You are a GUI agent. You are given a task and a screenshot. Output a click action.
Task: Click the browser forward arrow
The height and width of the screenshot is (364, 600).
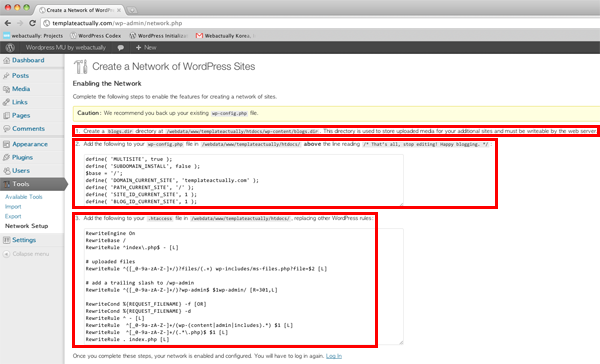[x=20, y=23]
